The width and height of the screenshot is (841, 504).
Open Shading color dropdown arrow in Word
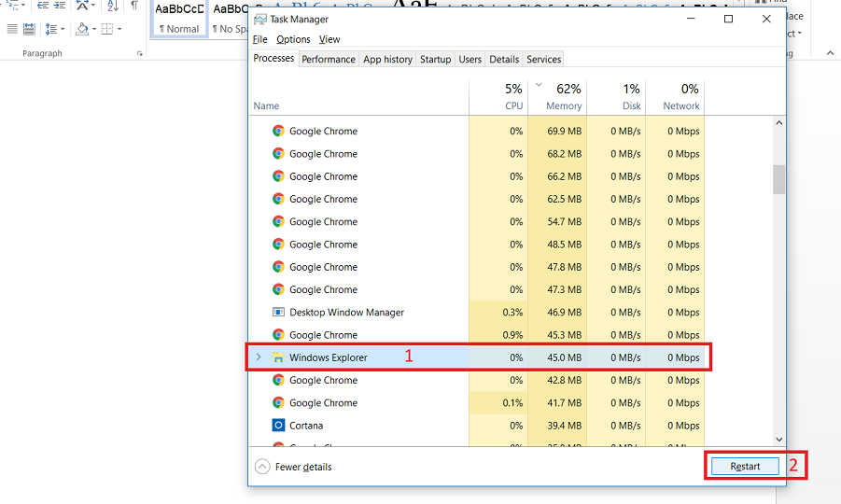(x=94, y=29)
